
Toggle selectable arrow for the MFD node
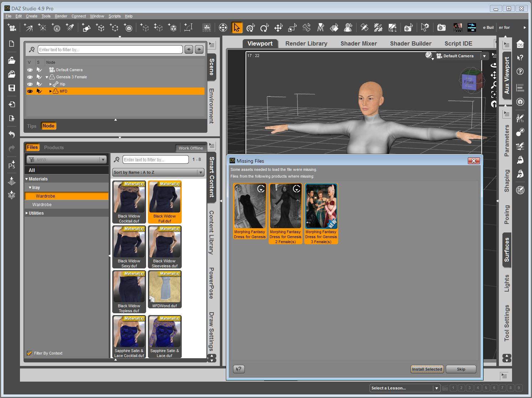[x=39, y=91]
